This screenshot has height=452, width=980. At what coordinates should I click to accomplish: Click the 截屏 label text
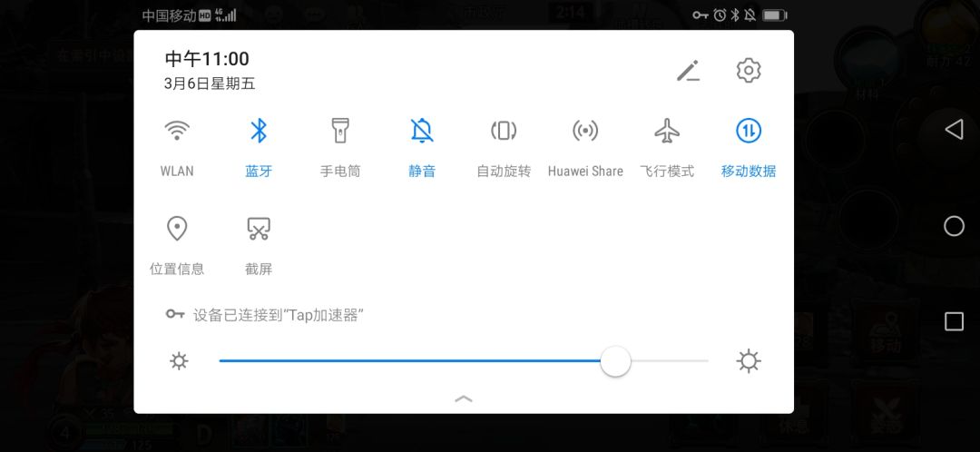click(259, 270)
